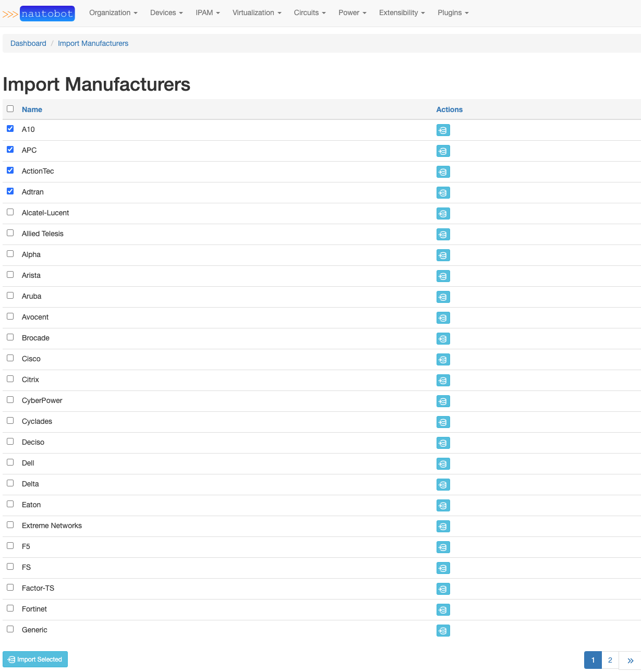Toggle the select-all checkbox in the header
This screenshot has width=641, height=672.
[x=10, y=108]
